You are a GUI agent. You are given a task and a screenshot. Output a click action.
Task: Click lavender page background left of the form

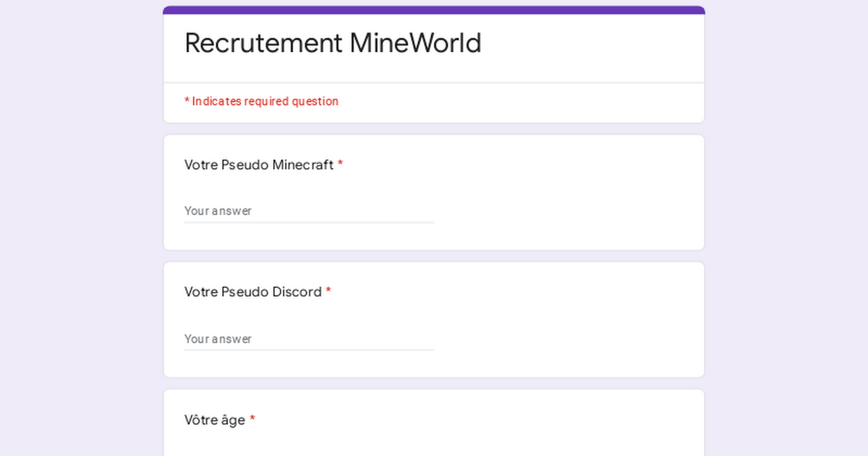click(80, 228)
